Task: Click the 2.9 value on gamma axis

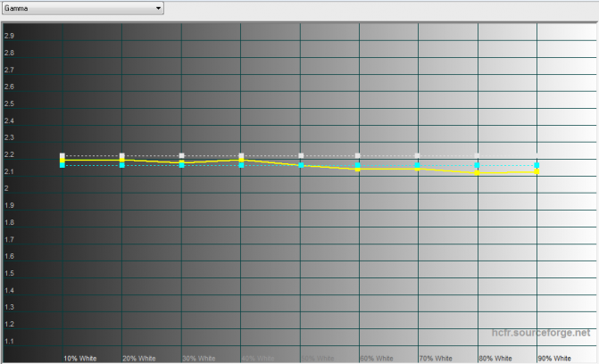Action: tap(9, 36)
